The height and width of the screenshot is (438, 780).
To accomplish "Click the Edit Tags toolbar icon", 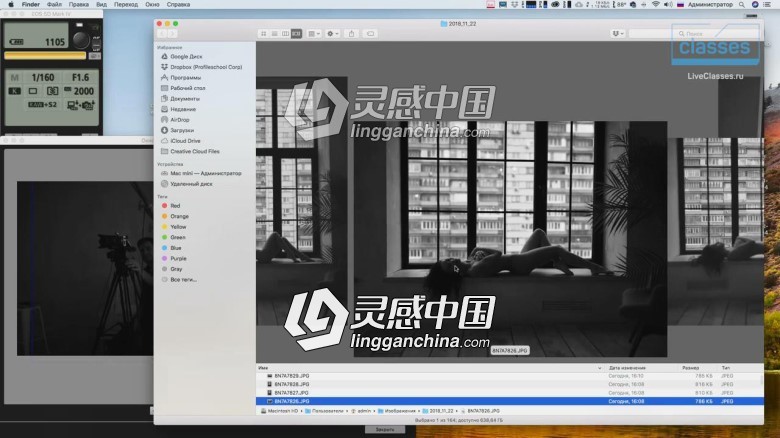I will pos(370,33).
